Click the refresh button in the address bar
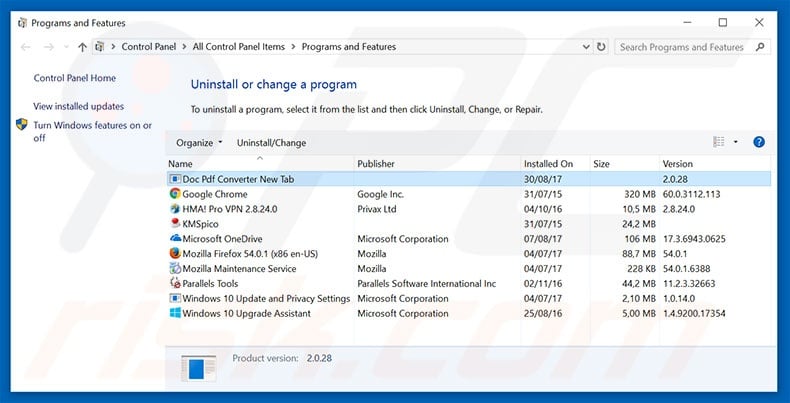 (601, 47)
